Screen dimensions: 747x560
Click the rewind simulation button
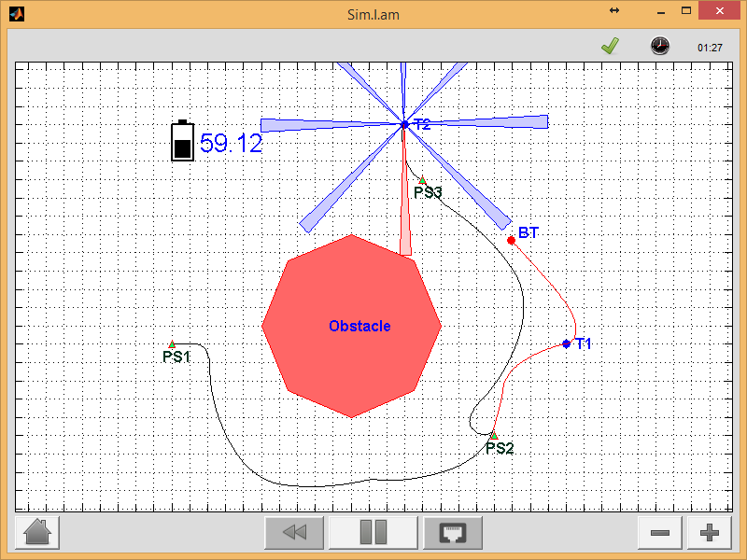[x=294, y=532]
